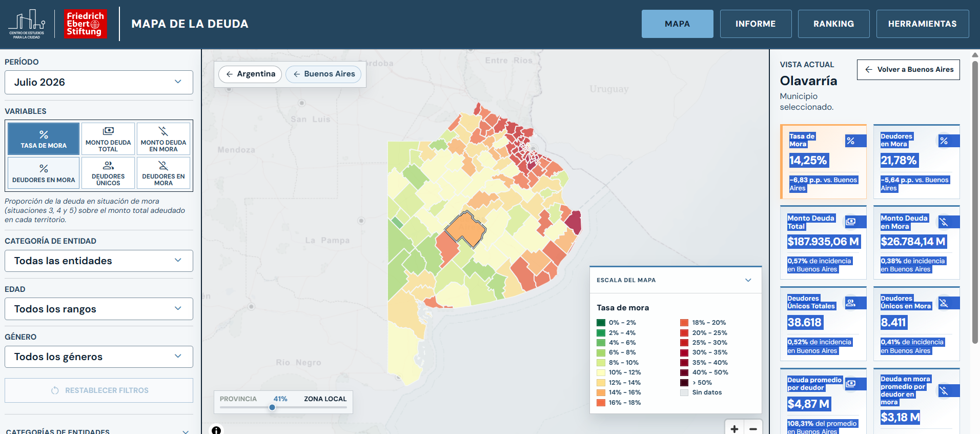This screenshot has height=434, width=980.
Task: Go back to Argentina breadcrumb
Action: (250, 74)
